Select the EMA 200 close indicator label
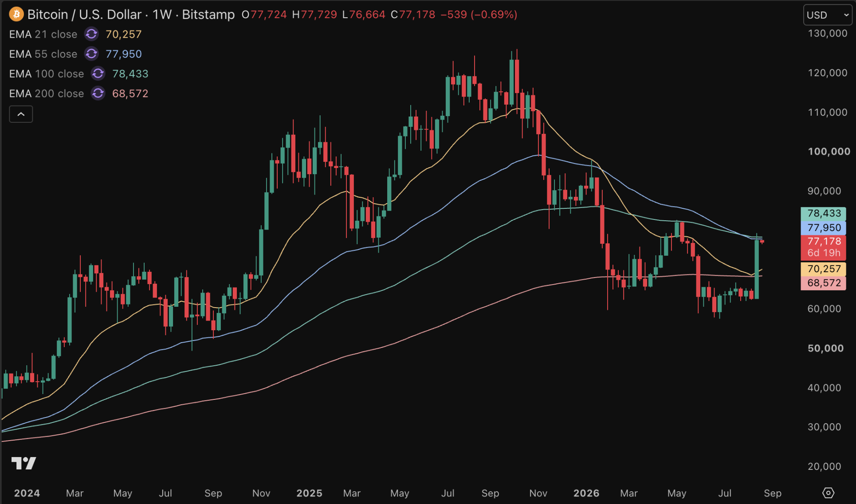This screenshot has height=504, width=856. [x=47, y=94]
